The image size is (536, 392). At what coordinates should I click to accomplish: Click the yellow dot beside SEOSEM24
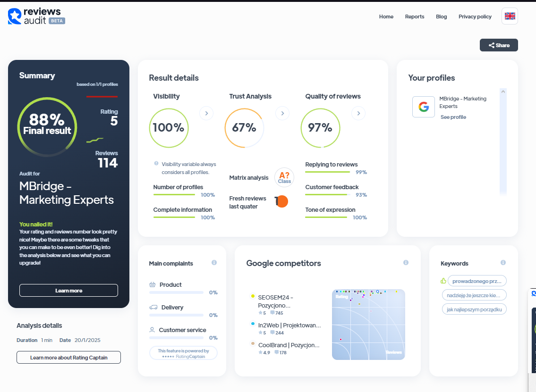[x=253, y=296]
